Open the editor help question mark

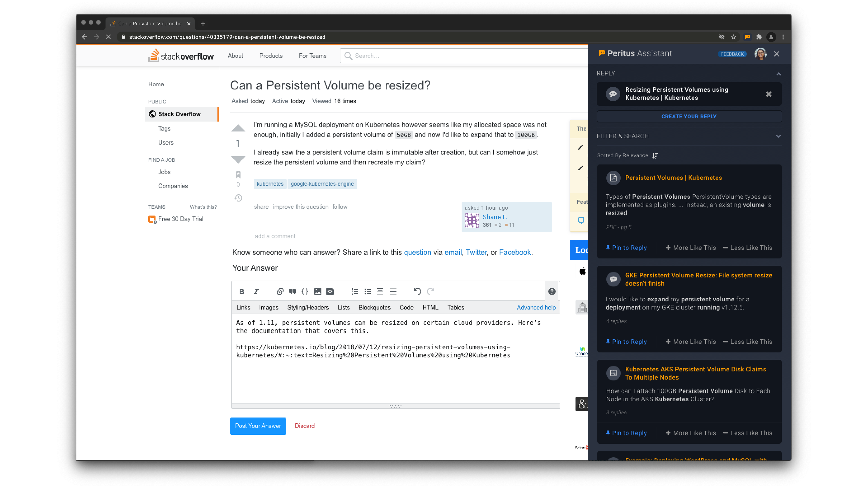point(552,291)
